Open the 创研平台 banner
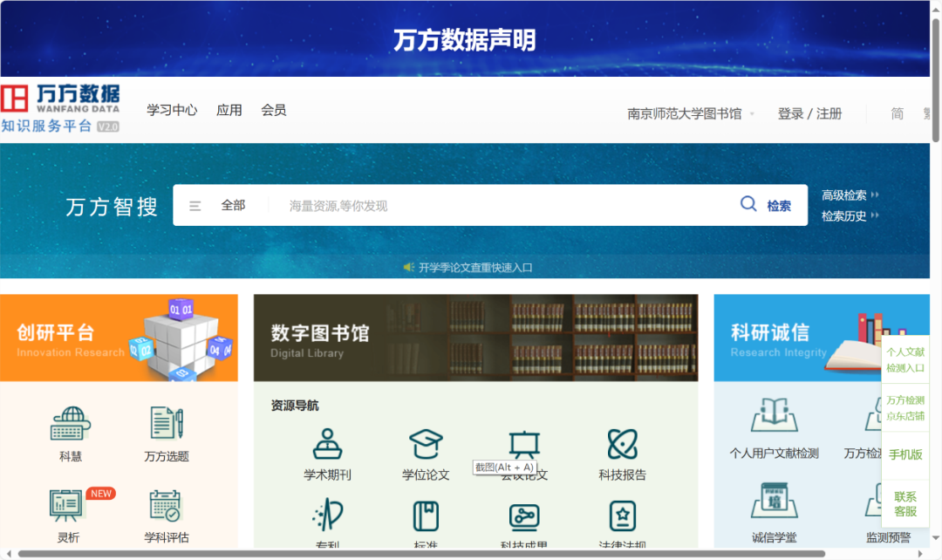The height and width of the screenshot is (560, 942). pyautogui.click(x=119, y=338)
